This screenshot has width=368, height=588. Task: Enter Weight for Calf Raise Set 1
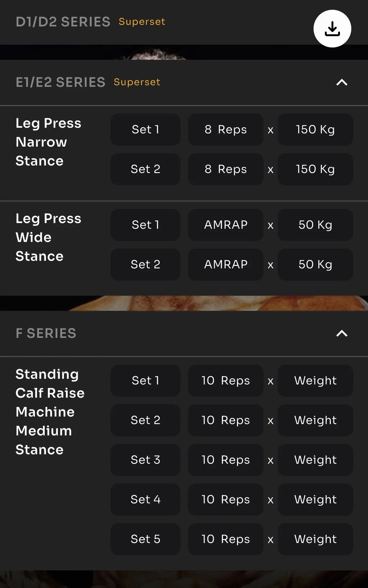[315, 381]
